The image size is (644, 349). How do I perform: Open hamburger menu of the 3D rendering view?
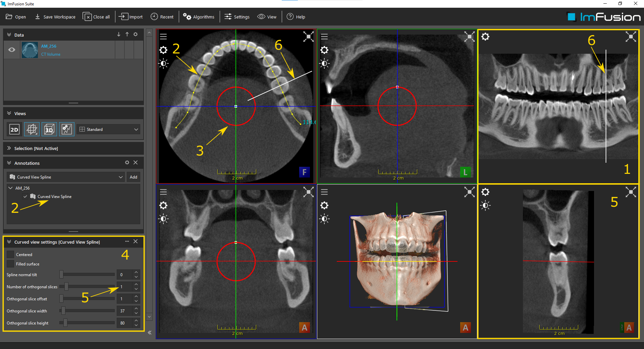[x=324, y=192]
